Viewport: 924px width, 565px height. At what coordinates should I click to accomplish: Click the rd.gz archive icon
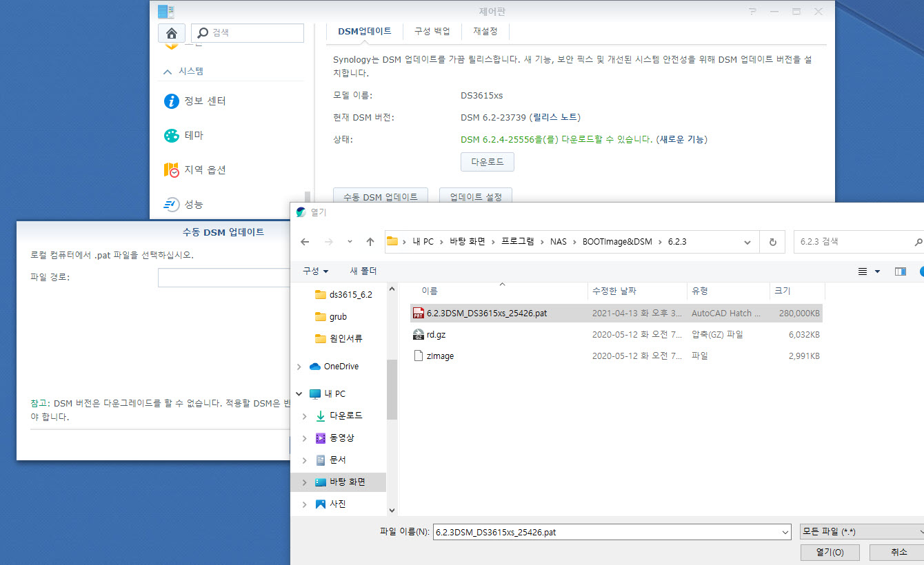[418, 335]
